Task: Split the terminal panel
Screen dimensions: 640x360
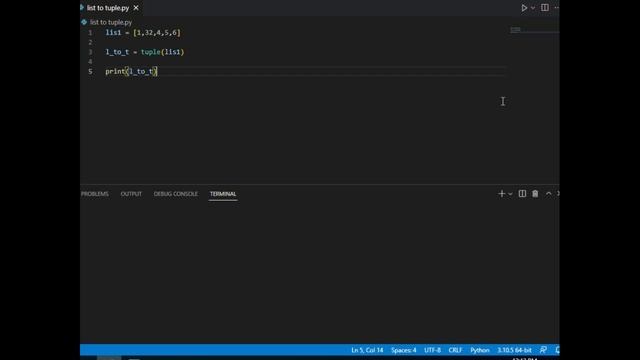Action: [x=522, y=193]
